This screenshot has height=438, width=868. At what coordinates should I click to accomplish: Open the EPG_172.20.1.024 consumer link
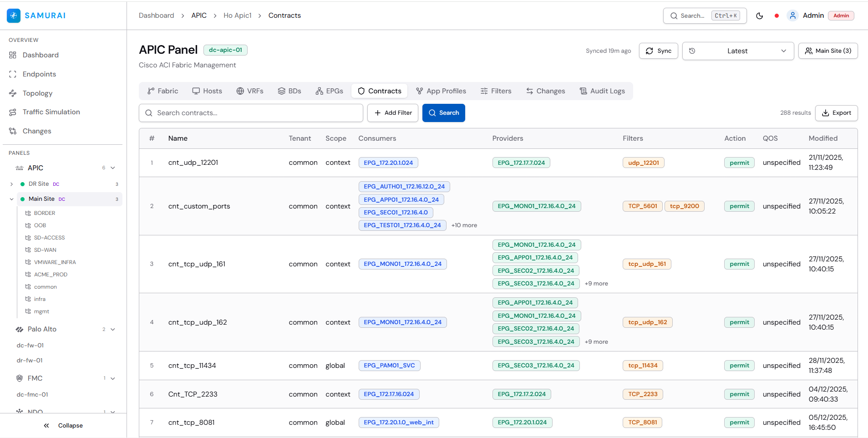[x=388, y=163]
